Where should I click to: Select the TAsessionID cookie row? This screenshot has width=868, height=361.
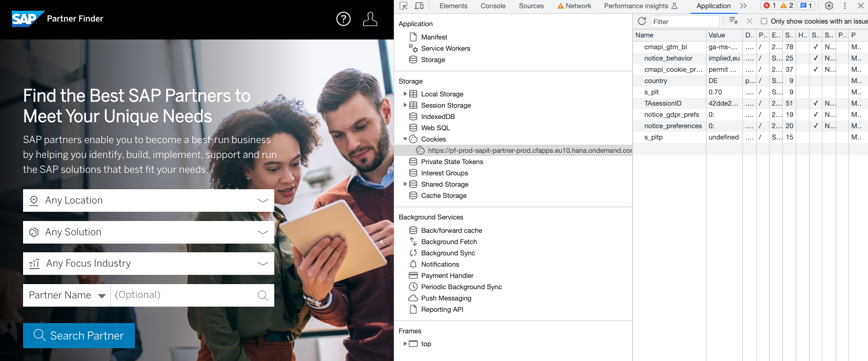point(750,103)
